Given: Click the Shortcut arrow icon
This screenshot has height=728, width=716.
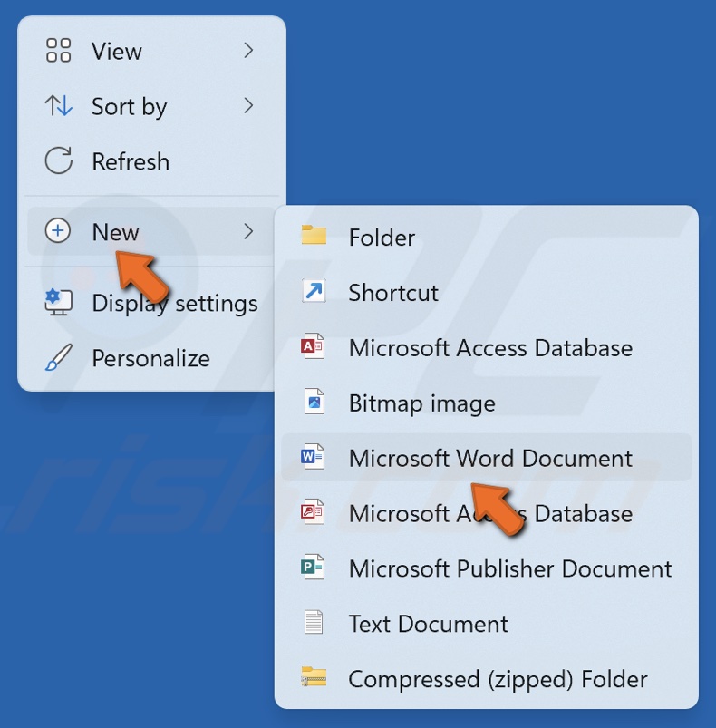Looking at the screenshot, I should pos(313,293).
